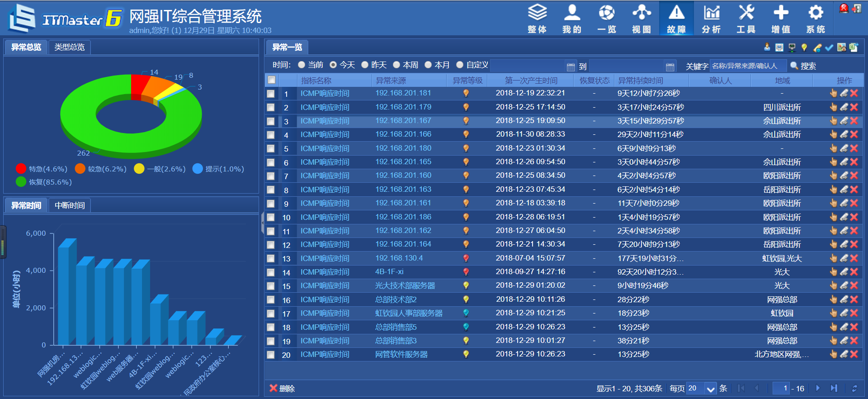This screenshot has height=399, width=868.
Task: Click the hand icon for row 4B-1F-xi
Action: coord(834,272)
